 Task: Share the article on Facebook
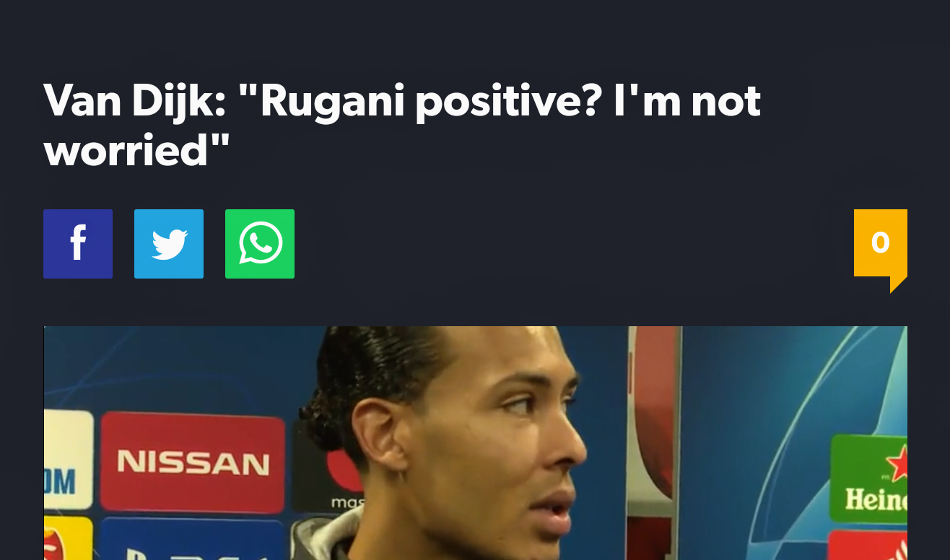[x=78, y=244]
